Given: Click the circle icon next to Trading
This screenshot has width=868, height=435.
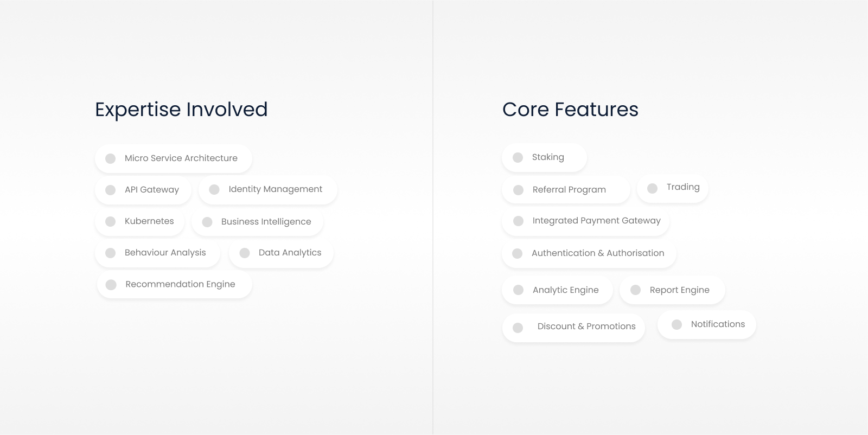Looking at the screenshot, I should (x=652, y=188).
